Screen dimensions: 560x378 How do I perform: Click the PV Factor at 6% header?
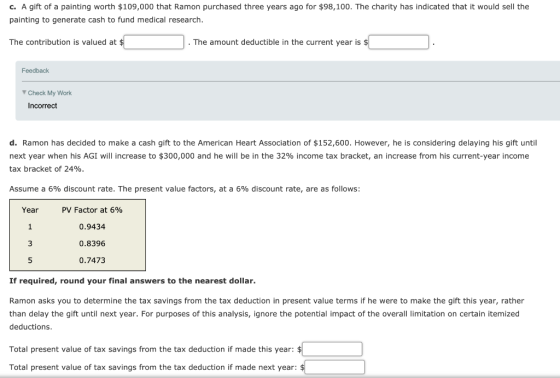click(x=92, y=210)
